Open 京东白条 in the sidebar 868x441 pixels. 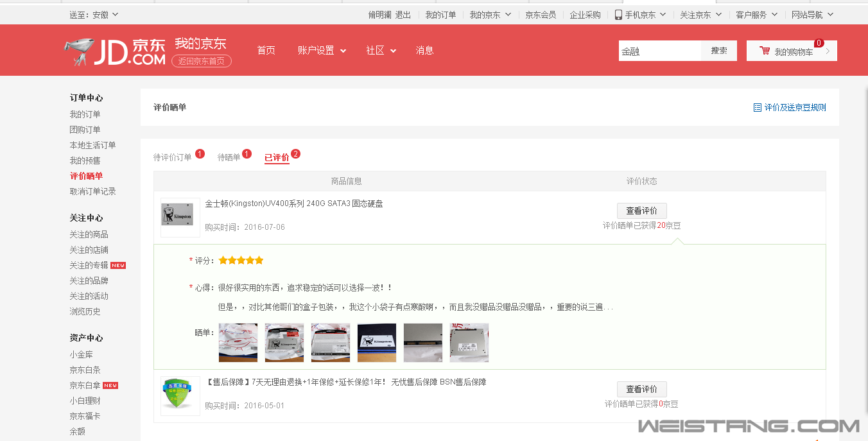[85, 370]
